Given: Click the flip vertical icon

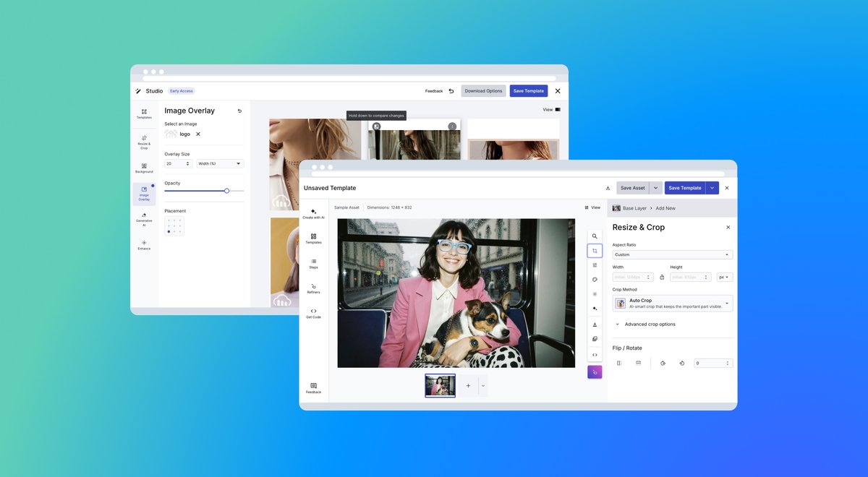Looking at the screenshot, I should (638, 363).
